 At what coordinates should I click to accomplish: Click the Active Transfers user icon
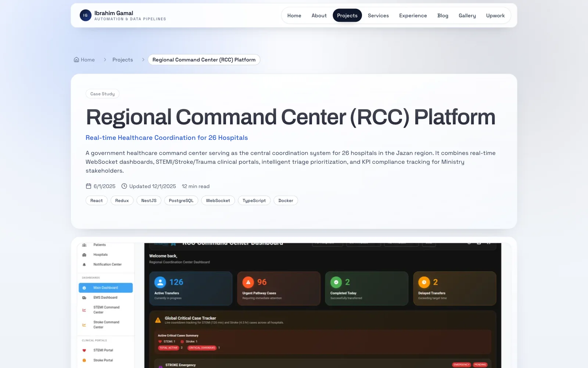[x=160, y=282]
